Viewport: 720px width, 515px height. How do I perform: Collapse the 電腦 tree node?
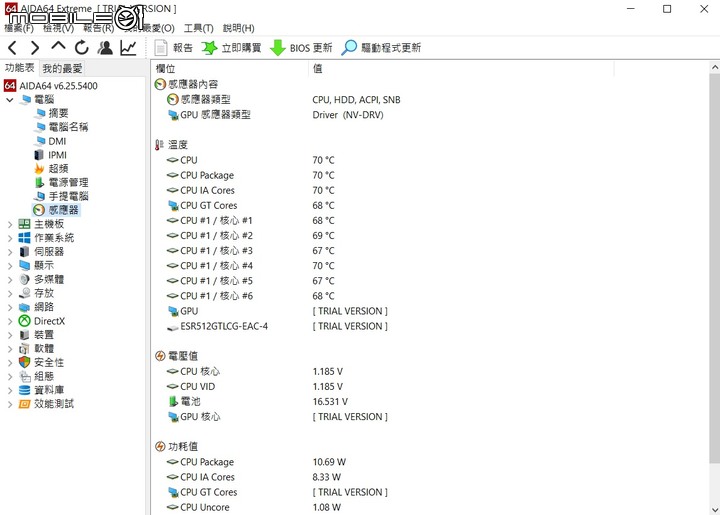coord(10,100)
